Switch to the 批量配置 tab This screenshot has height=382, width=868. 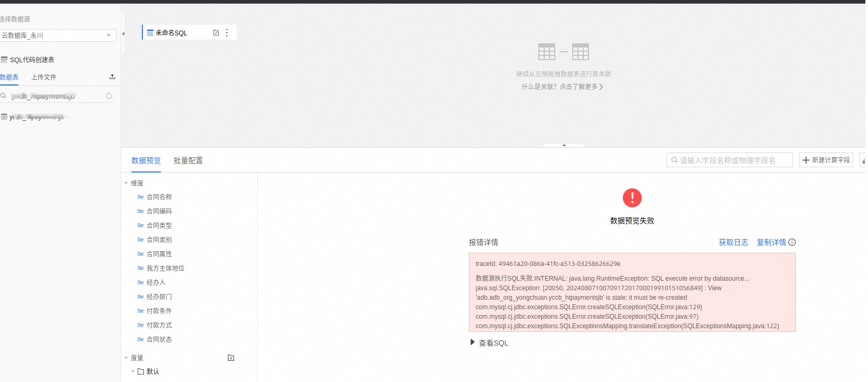click(188, 160)
